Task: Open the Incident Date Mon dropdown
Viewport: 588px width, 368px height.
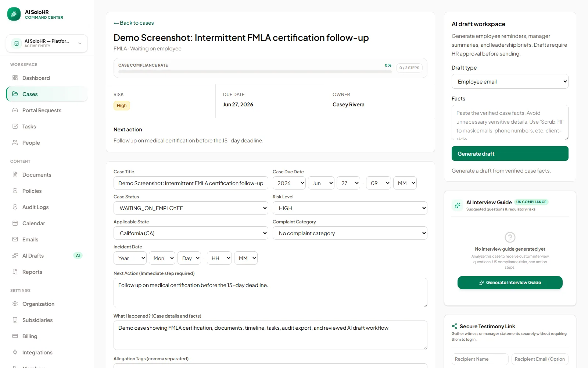Action: tap(162, 258)
